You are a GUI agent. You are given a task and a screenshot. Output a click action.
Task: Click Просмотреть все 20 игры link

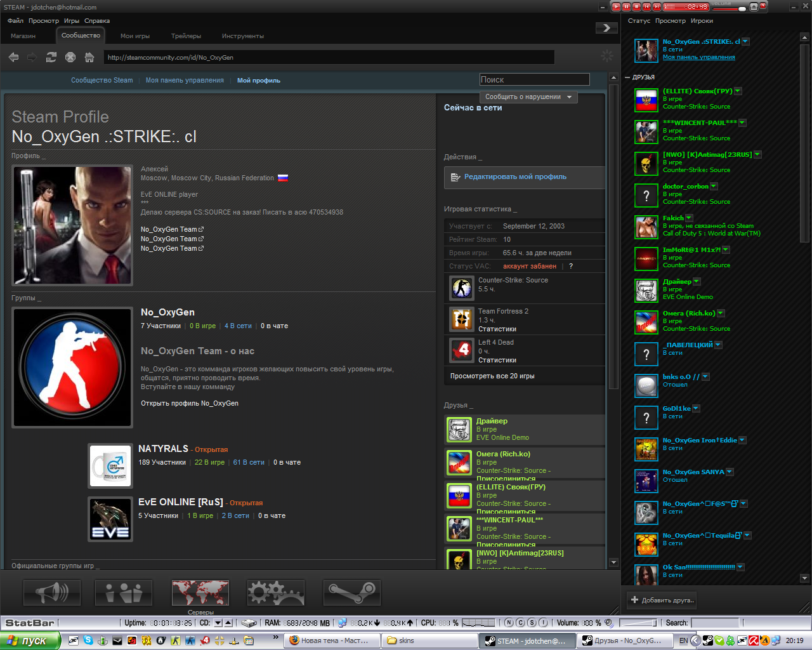(x=492, y=376)
